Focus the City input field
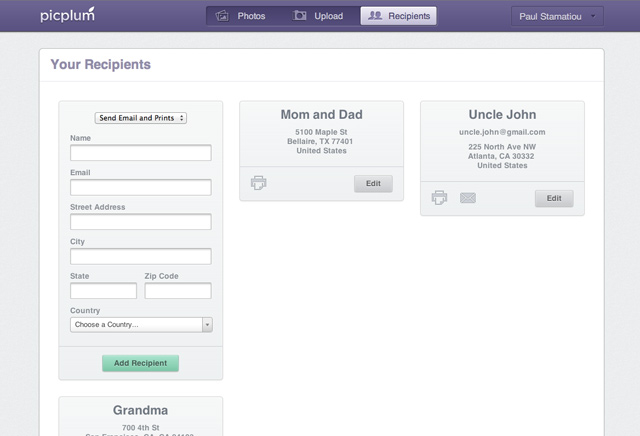Screen dimensions: 640x436 click(141, 256)
